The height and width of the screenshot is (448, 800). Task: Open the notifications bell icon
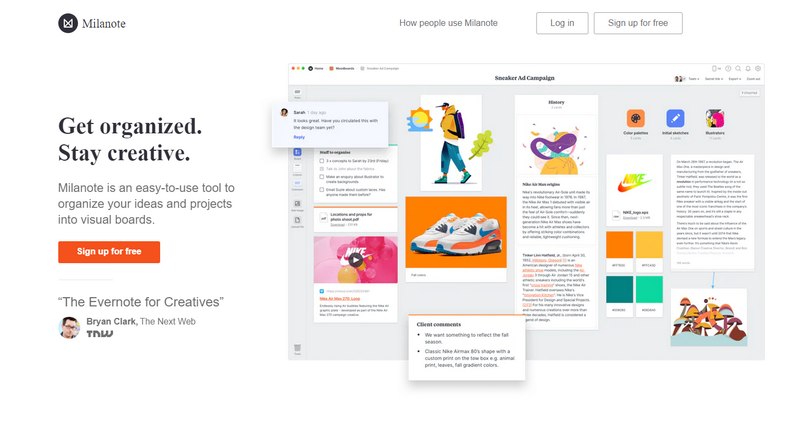click(x=748, y=68)
